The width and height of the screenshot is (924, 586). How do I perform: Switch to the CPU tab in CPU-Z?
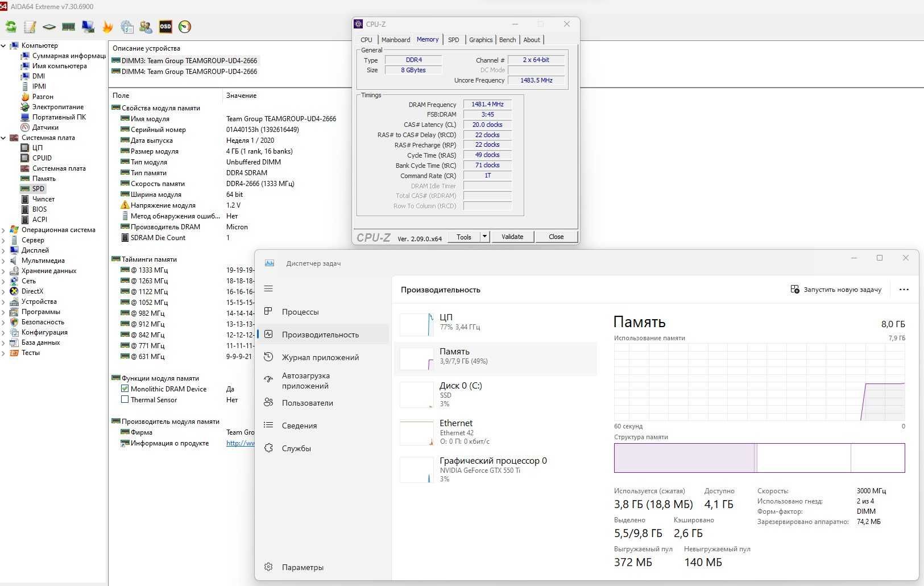367,40
